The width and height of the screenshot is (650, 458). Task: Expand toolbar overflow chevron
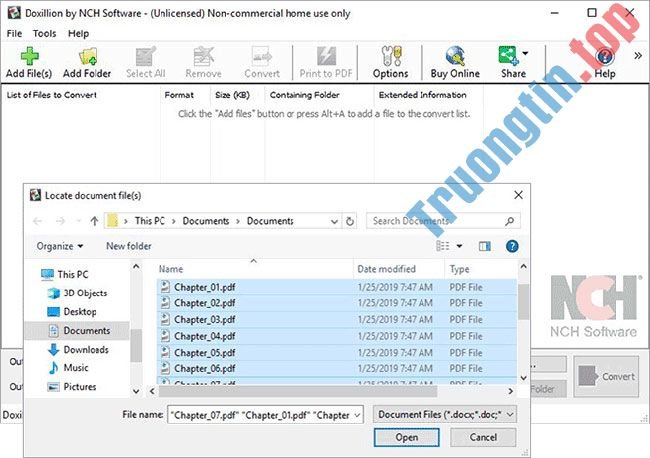638,56
